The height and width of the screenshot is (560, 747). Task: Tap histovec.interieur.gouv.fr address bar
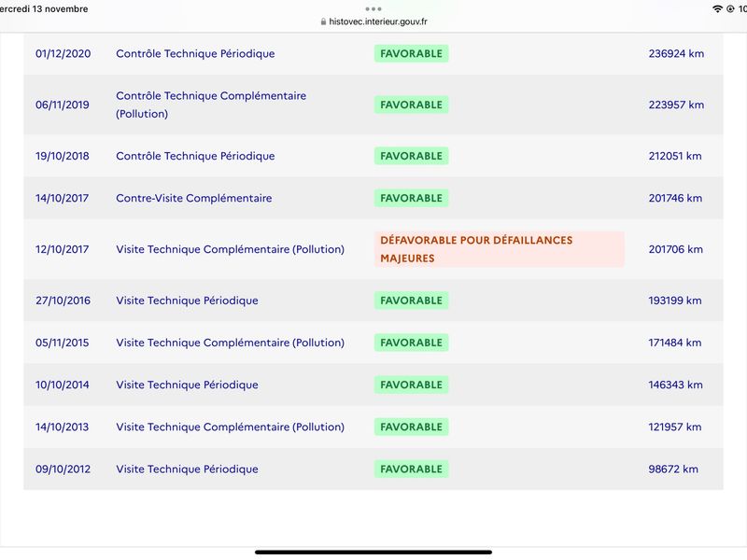pos(373,21)
